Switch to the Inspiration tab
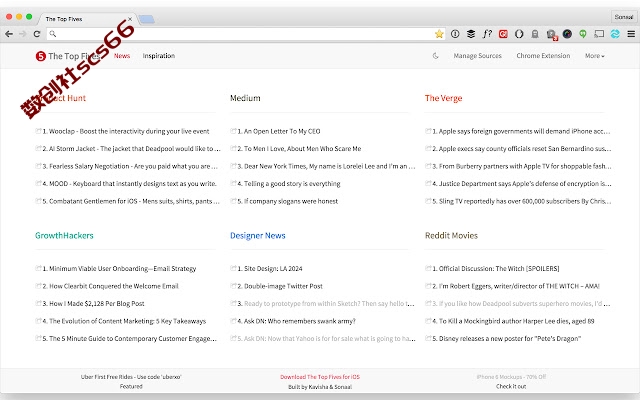Screen dimensions: 640x400 coord(159,56)
